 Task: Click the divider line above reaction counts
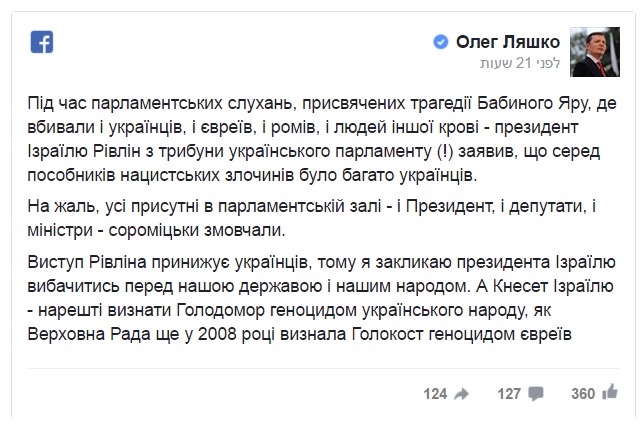pyautogui.click(x=323, y=368)
